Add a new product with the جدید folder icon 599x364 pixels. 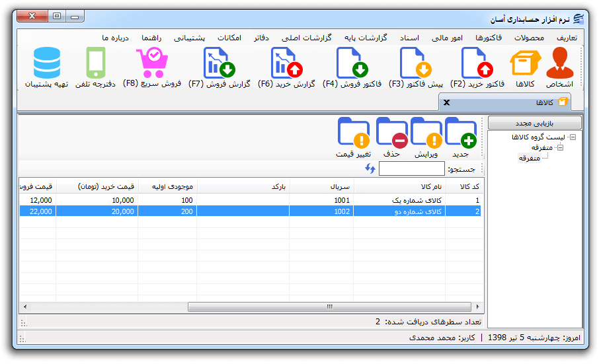(461, 132)
